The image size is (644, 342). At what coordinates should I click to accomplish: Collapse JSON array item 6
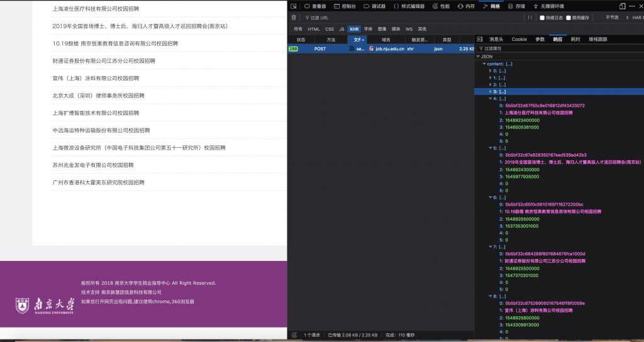[490, 197]
